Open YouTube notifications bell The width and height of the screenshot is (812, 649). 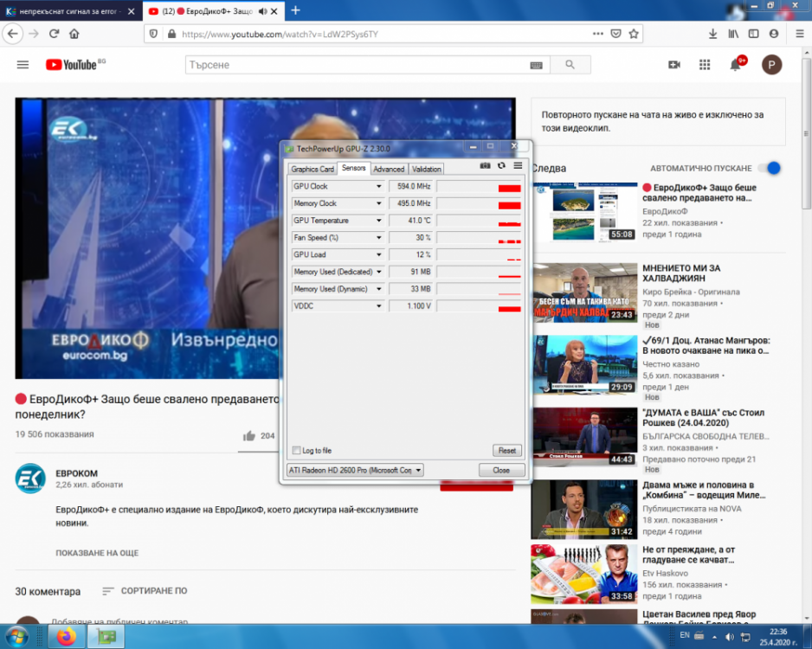[x=735, y=65]
